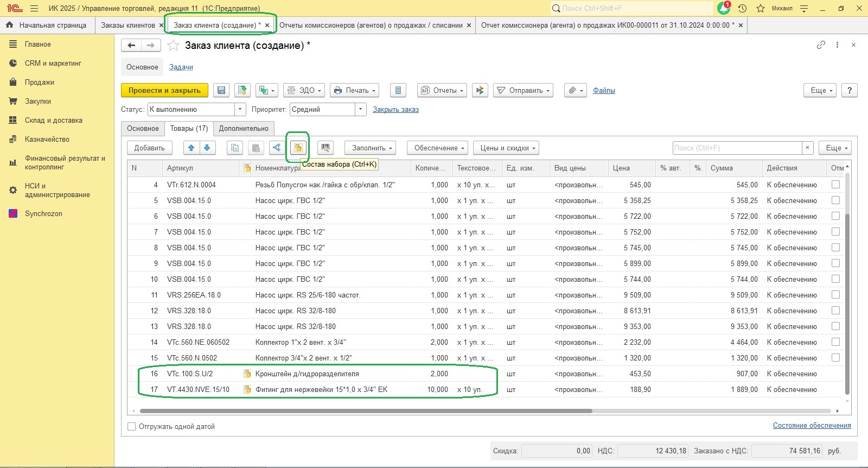The width and height of the screenshot is (868, 468).
Task: Check the 'Отгружать одной датой' checkbox
Action: pyautogui.click(x=131, y=427)
